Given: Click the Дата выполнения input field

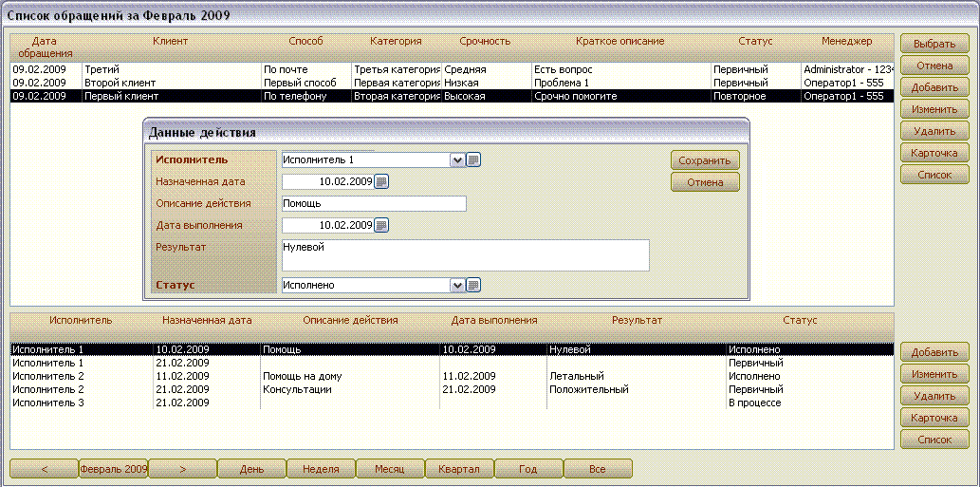Looking at the screenshot, I should (327, 225).
